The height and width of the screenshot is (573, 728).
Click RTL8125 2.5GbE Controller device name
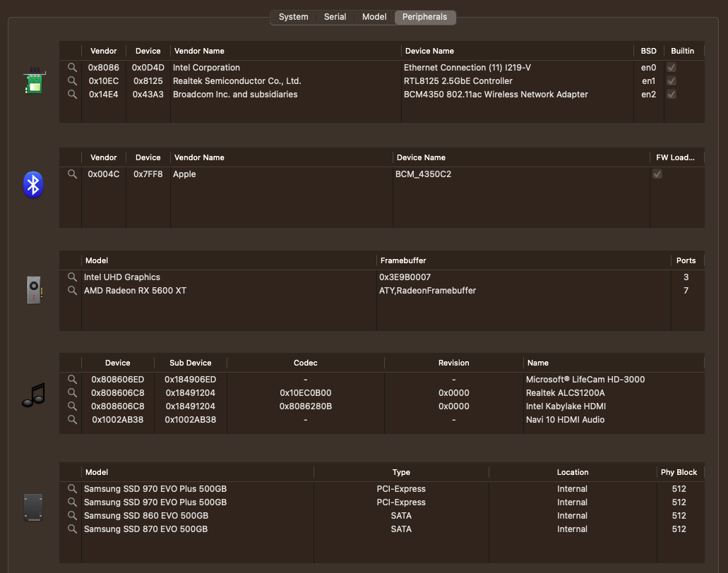[x=458, y=80]
